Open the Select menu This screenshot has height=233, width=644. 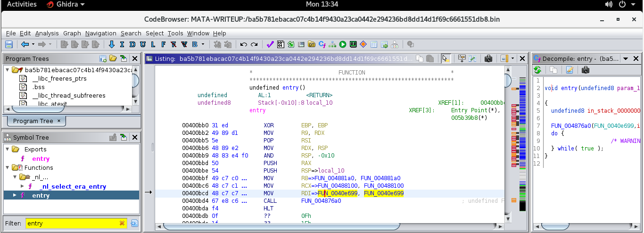(155, 33)
